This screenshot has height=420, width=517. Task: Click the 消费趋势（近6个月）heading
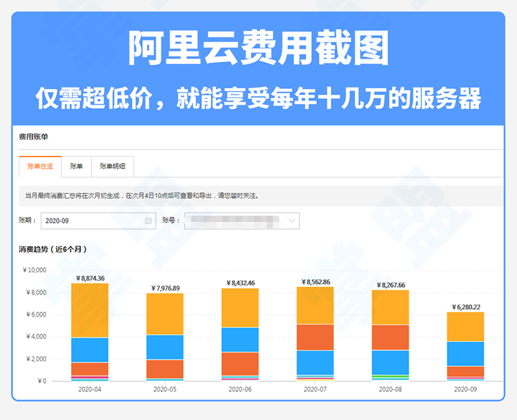tap(53, 250)
